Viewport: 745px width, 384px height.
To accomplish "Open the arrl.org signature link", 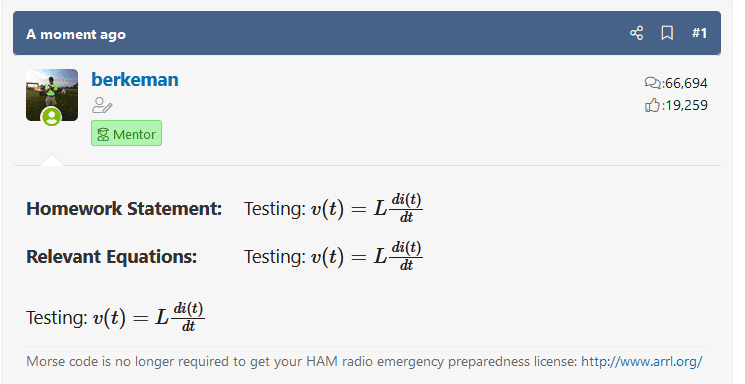I will (641, 362).
